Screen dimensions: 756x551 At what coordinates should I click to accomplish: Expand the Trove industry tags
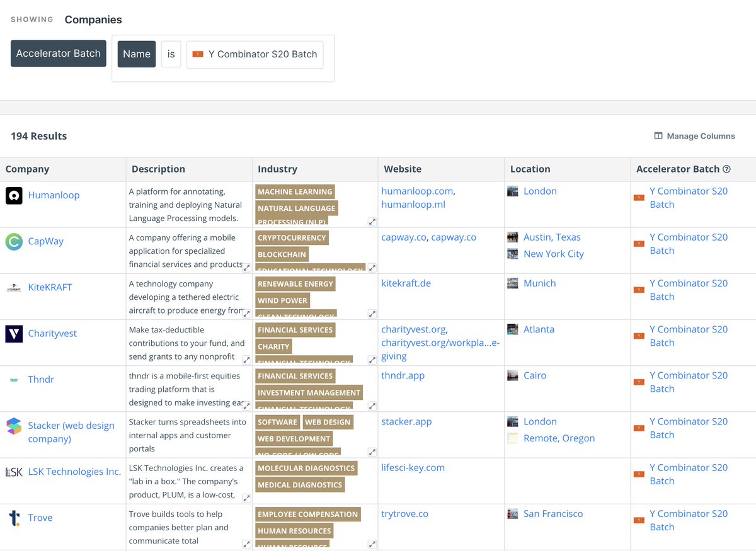(372, 544)
